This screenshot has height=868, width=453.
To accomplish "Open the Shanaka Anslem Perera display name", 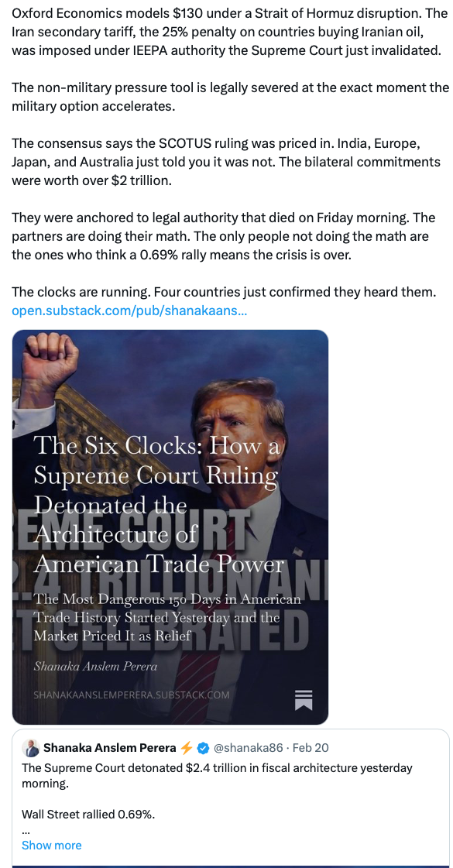I will tap(110, 749).
